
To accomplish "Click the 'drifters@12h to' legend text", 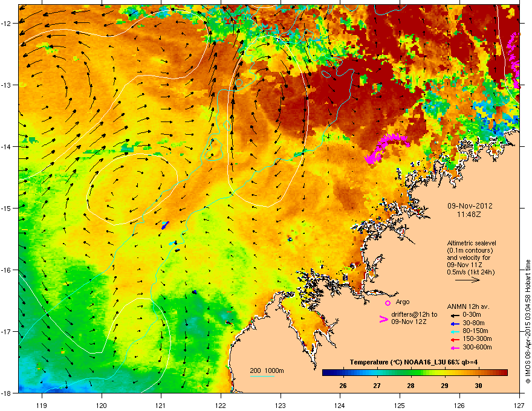I will tap(414, 315).
